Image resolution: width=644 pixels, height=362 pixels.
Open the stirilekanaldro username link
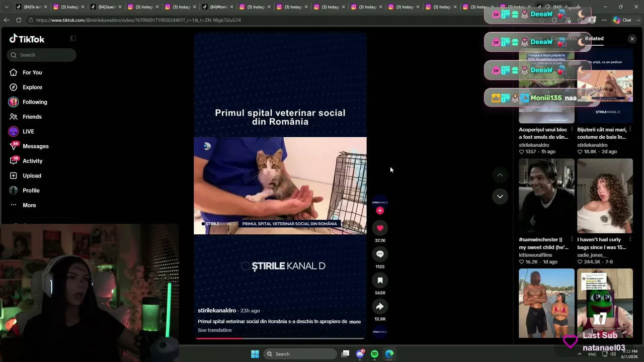217,311
